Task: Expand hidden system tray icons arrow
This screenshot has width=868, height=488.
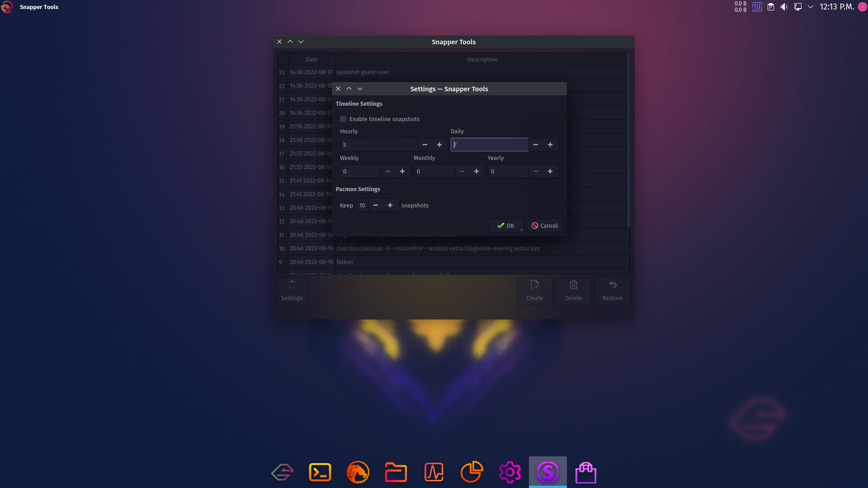Action: coord(811,7)
